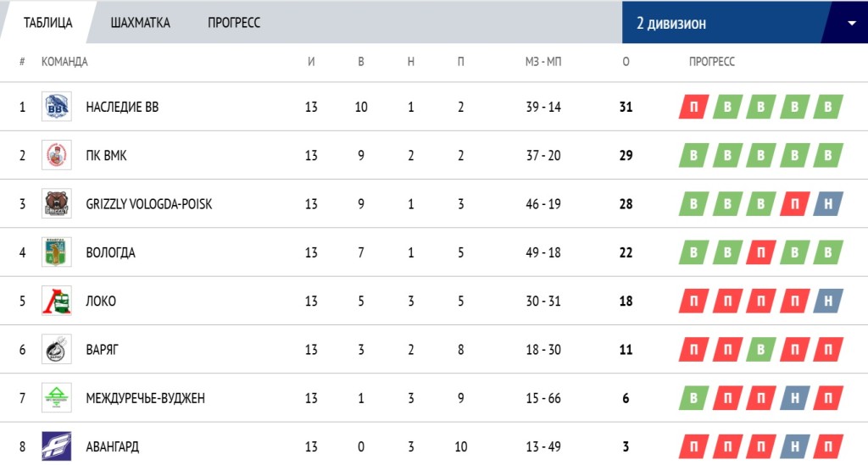Click the Авангард team logo
This screenshot has width=868, height=465.
(x=57, y=446)
